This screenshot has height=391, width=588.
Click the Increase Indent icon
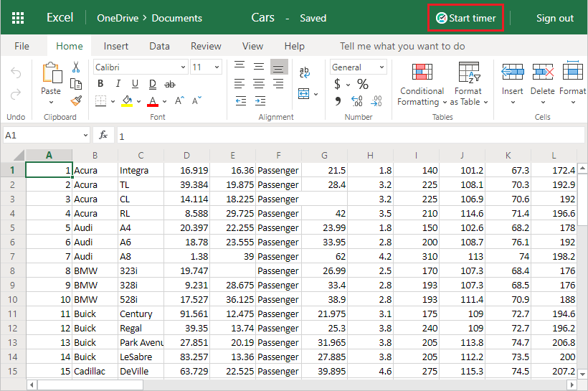(260, 100)
